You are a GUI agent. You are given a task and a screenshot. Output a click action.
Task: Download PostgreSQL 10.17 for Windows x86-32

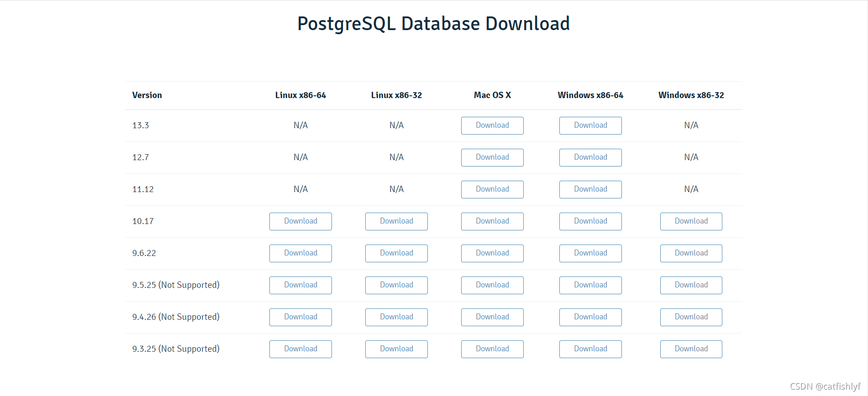pyautogui.click(x=691, y=221)
